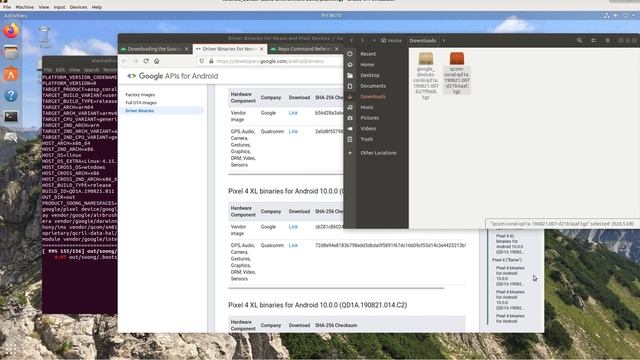Image resolution: width=640 pixels, height=360 pixels.
Task: Close Driver Binaries tab
Action: point(262,49)
